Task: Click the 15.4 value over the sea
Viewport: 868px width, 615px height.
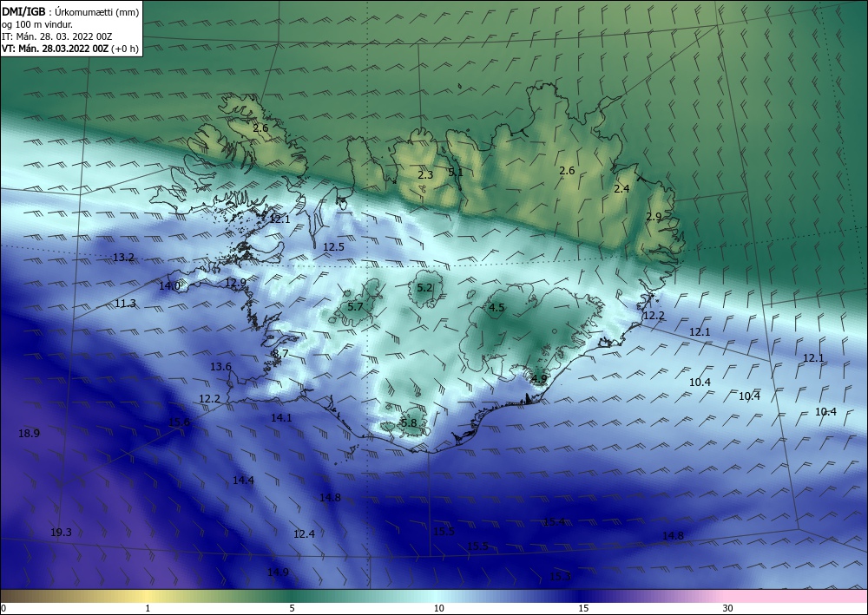Action: tap(554, 521)
